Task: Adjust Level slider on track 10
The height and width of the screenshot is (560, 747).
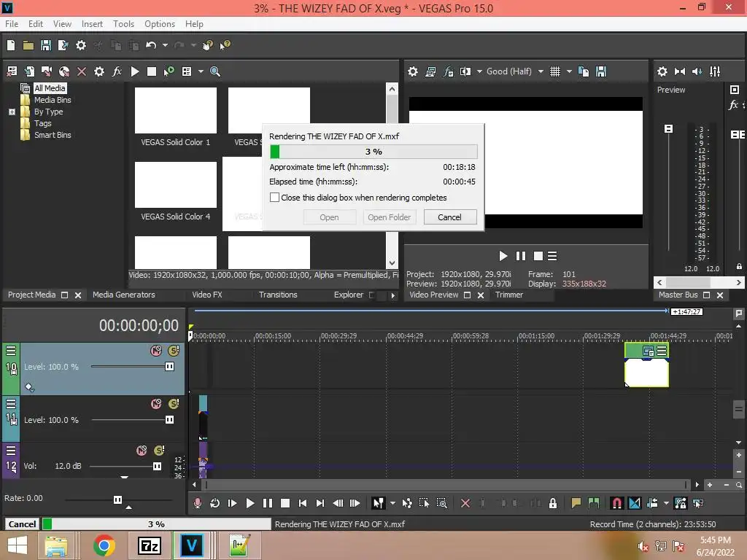Action: click(169, 366)
